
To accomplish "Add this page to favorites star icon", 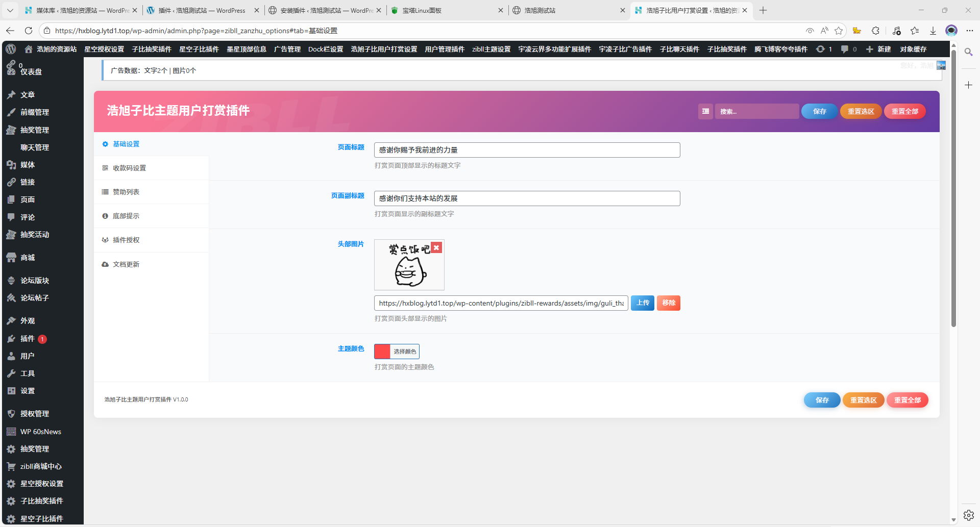I will (x=839, y=31).
